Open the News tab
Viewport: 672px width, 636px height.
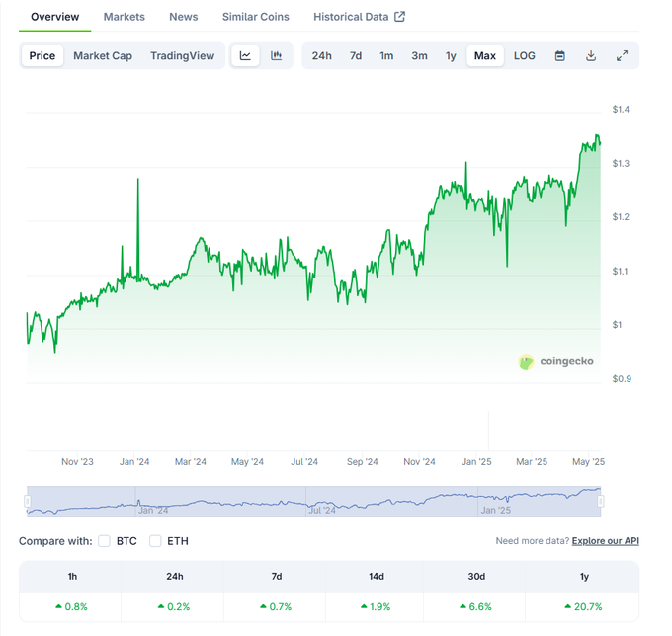183,17
